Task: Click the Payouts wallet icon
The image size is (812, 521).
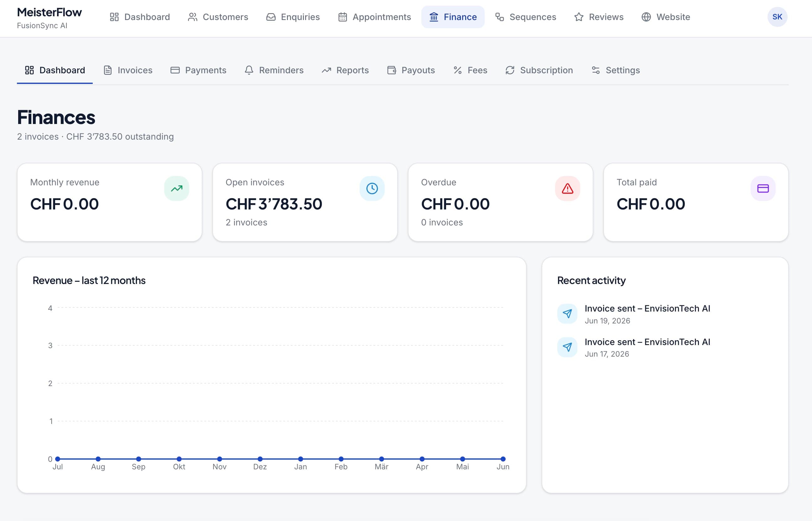Action: (391, 70)
